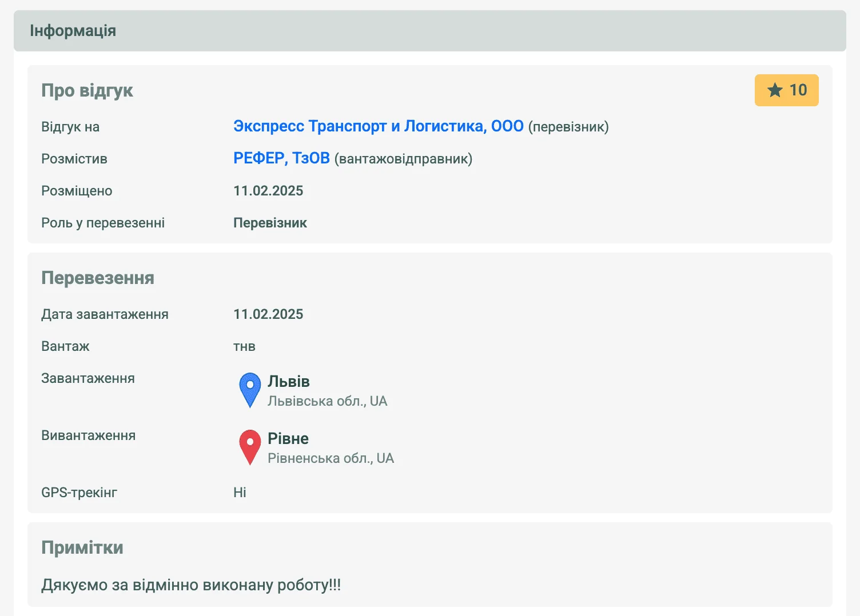860x616 pixels.
Task: Click the Львівська обл., UA region text
Action: (327, 401)
